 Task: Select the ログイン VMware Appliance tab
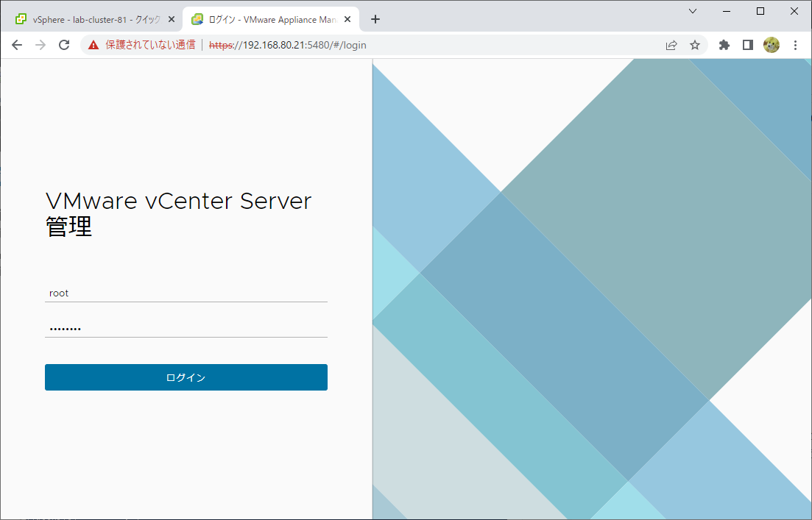coord(271,20)
